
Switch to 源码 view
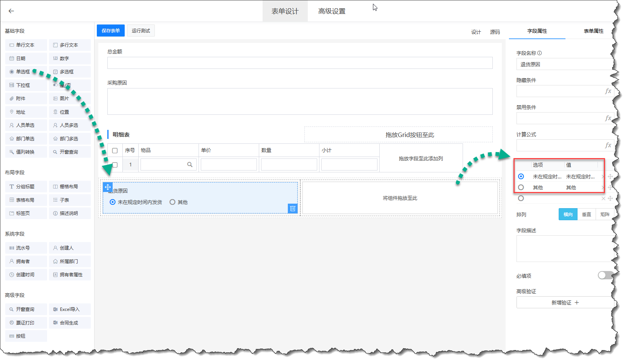(495, 32)
